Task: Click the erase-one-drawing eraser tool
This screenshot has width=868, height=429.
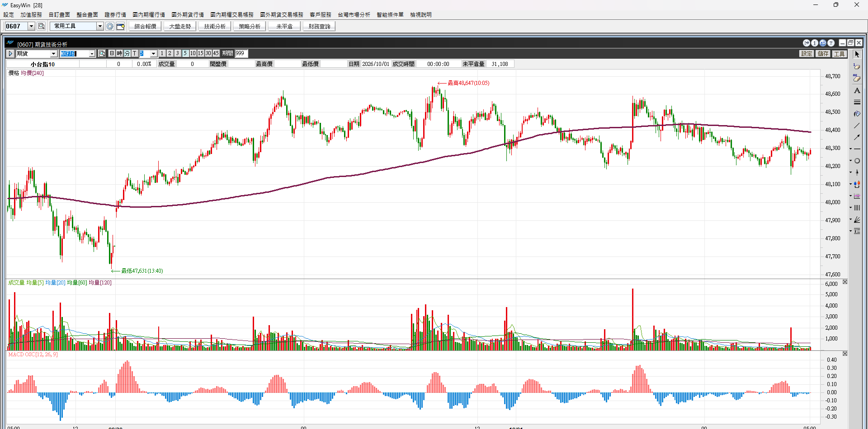Action: pos(857,66)
